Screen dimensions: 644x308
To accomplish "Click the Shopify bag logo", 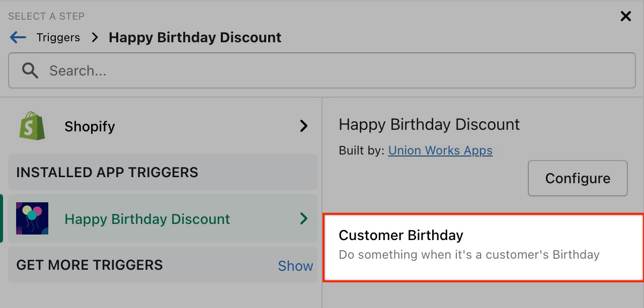I will tap(32, 126).
